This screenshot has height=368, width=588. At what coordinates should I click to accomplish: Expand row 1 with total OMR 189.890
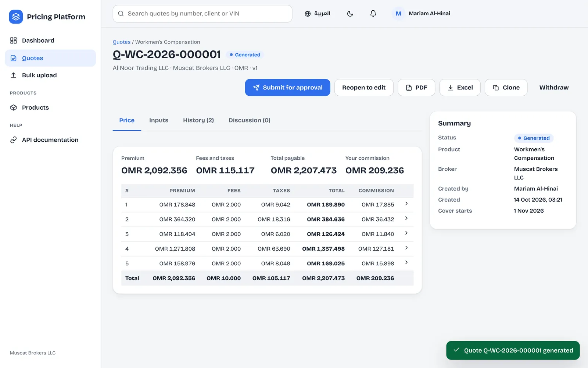point(406,204)
